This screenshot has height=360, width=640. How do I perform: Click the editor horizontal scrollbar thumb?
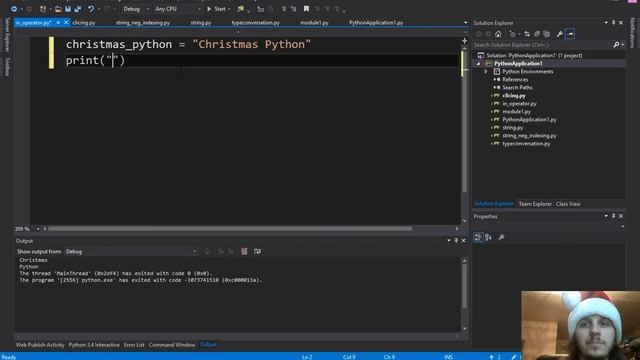pyautogui.click(x=230, y=229)
